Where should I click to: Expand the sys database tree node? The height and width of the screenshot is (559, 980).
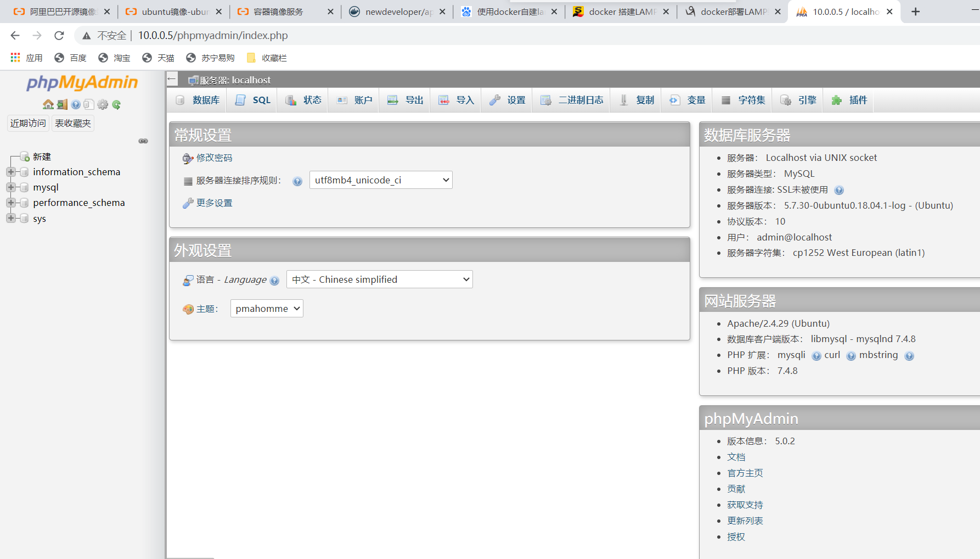coord(10,218)
